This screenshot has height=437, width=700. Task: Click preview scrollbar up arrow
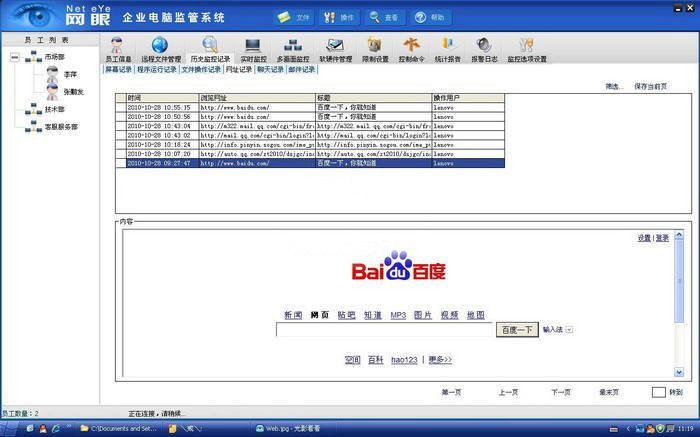pyautogui.click(x=679, y=235)
